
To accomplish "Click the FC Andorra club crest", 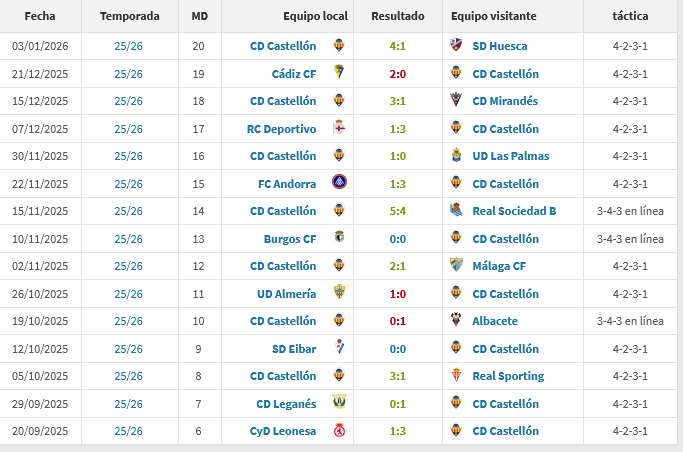I will (338, 184).
